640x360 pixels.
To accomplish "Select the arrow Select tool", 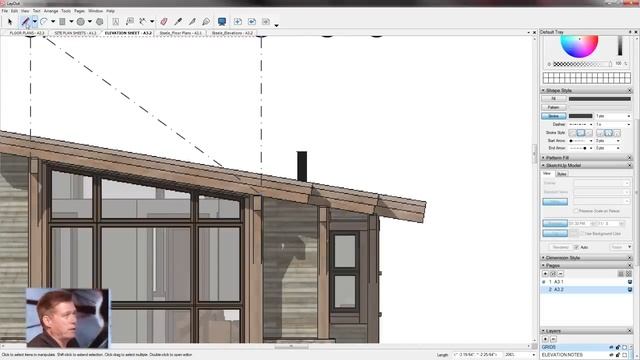I will click(x=10, y=22).
